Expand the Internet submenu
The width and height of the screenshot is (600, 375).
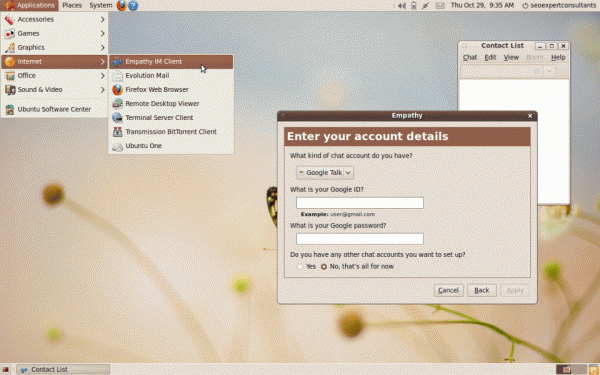tap(54, 62)
